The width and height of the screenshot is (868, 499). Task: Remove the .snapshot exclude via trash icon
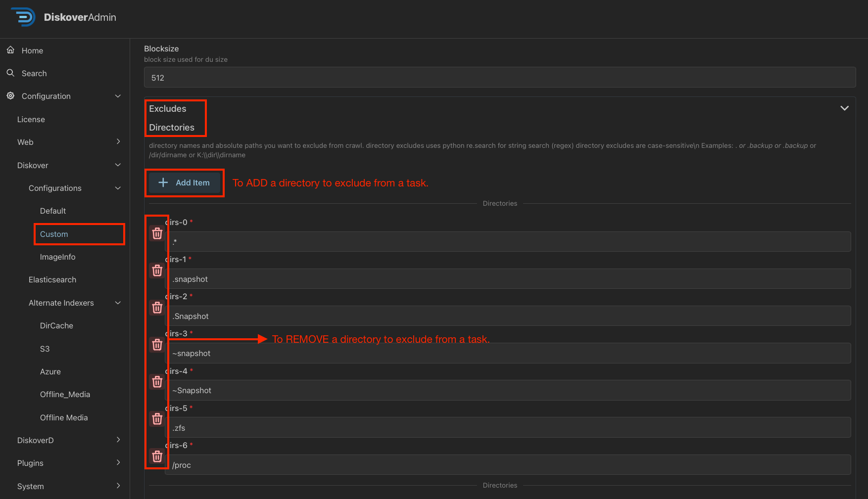point(157,271)
